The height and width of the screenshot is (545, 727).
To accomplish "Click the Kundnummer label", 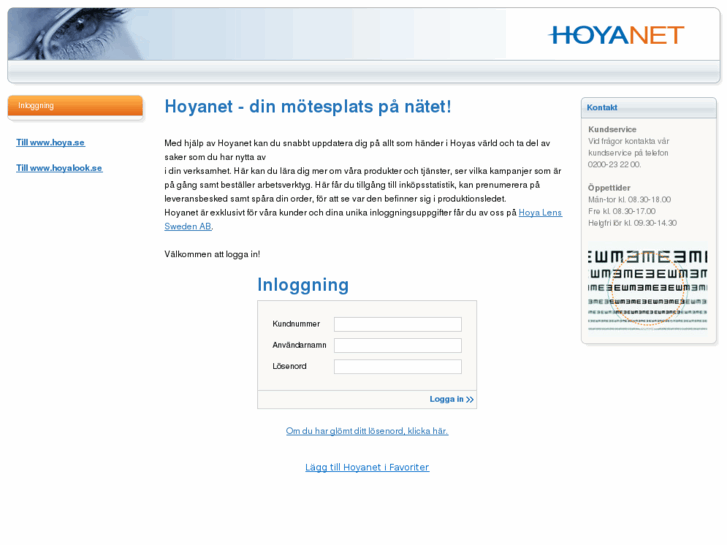I will (x=296, y=324).
